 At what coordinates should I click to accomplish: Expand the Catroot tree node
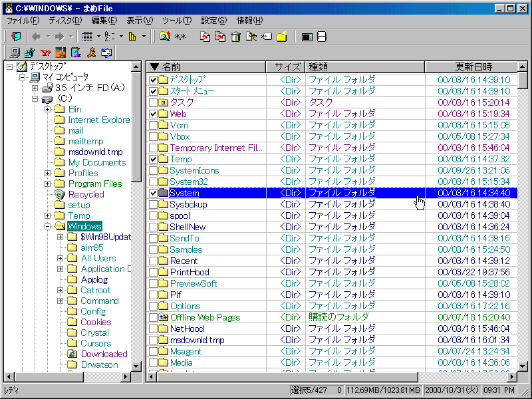click(60, 290)
